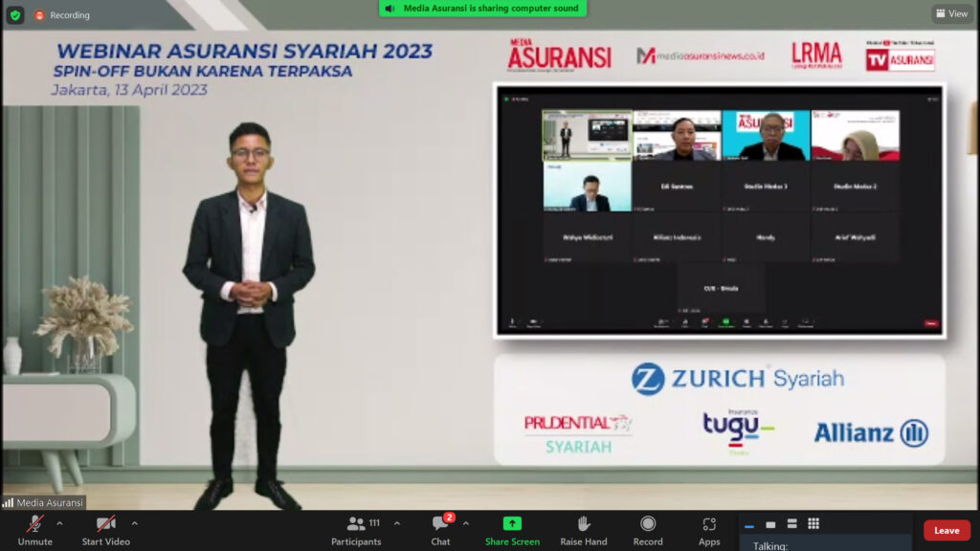Leave the meeting
Screen dimensions: 980x551
coord(947,530)
